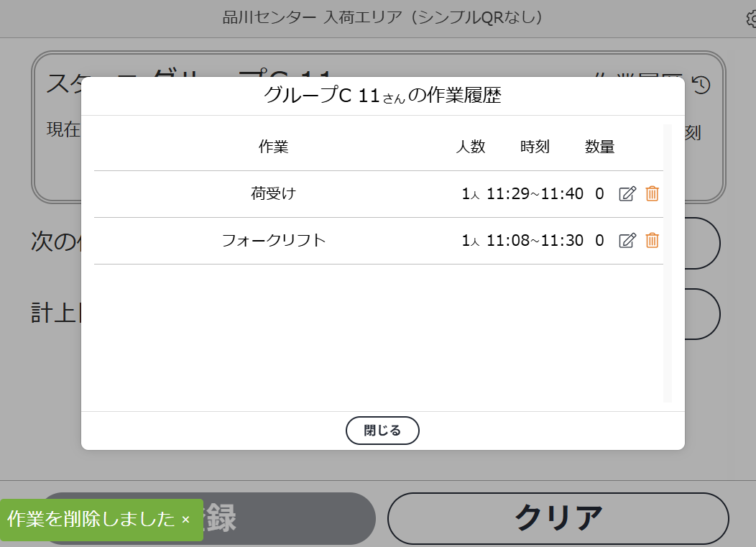Edit the 荷受け work record
Screen dimensions: 756x547
pos(627,194)
